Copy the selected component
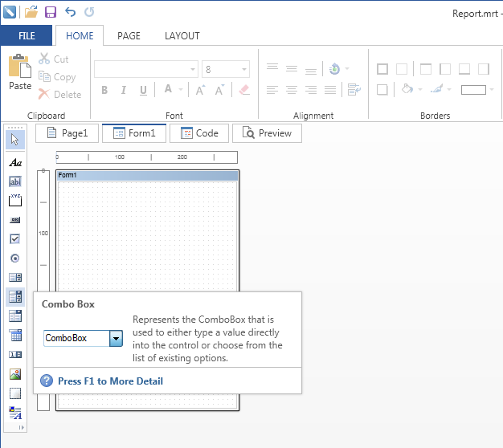This screenshot has width=503, height=448. coord(57,77)
